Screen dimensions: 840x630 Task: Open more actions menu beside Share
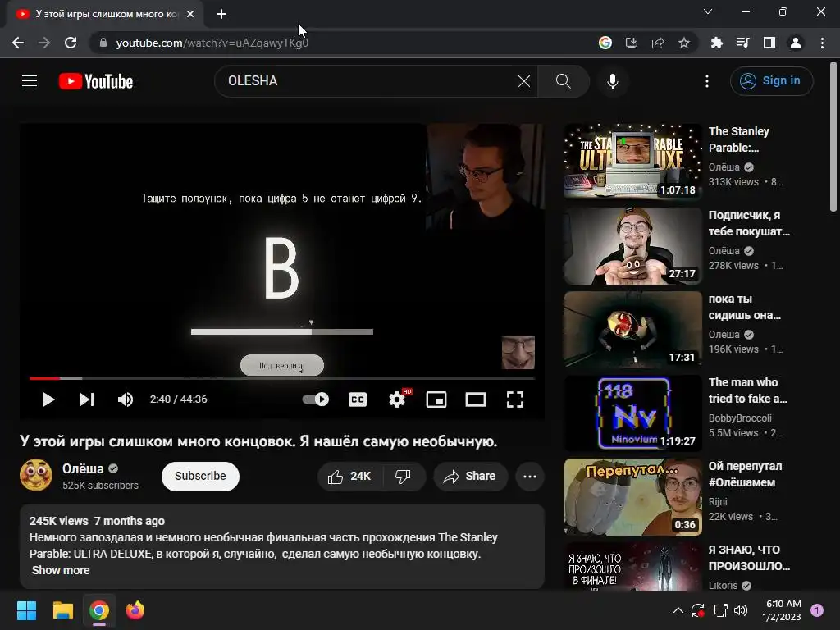530,477
